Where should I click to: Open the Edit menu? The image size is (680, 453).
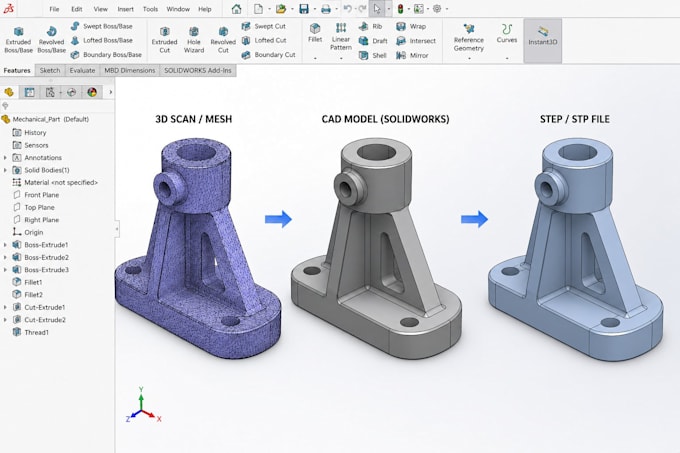point(77,9)
